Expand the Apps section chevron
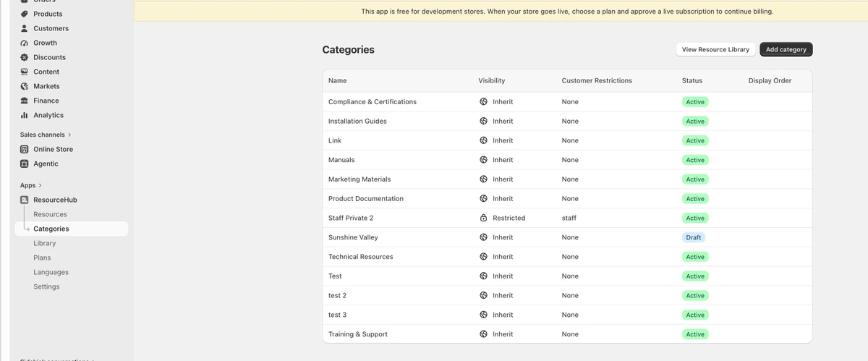 (x=41, y=185)
